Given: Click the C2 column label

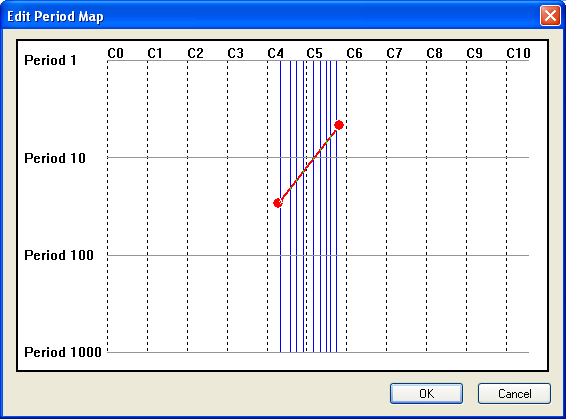Looking at the screenshot, I should pyautogui.click(x=195, y=53).
